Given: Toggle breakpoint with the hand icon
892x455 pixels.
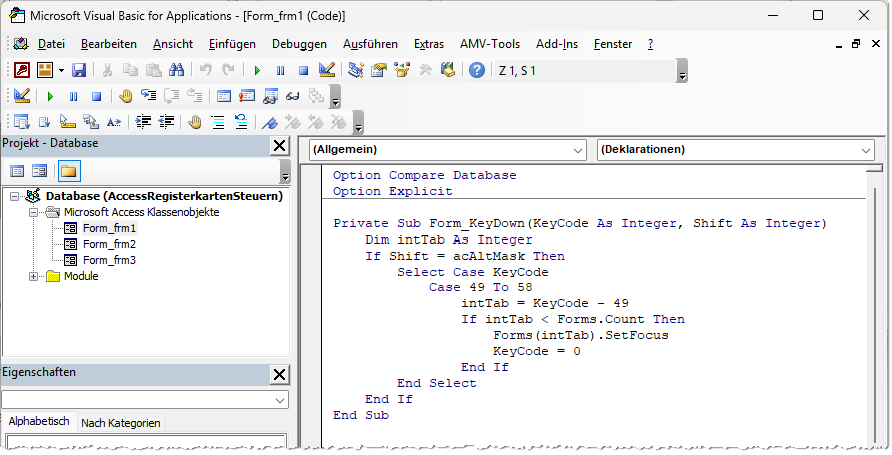Looking at the screenshot, I should (x=126, y=97).
